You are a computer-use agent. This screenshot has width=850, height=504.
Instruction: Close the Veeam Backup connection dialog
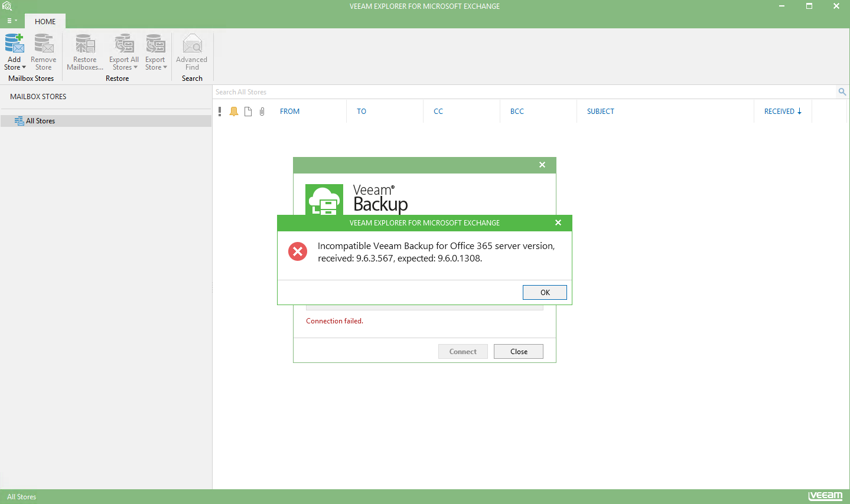click(542, 165)
